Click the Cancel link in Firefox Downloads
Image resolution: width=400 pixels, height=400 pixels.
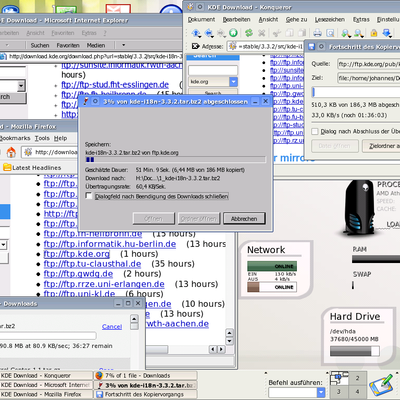tap(112, 327)
